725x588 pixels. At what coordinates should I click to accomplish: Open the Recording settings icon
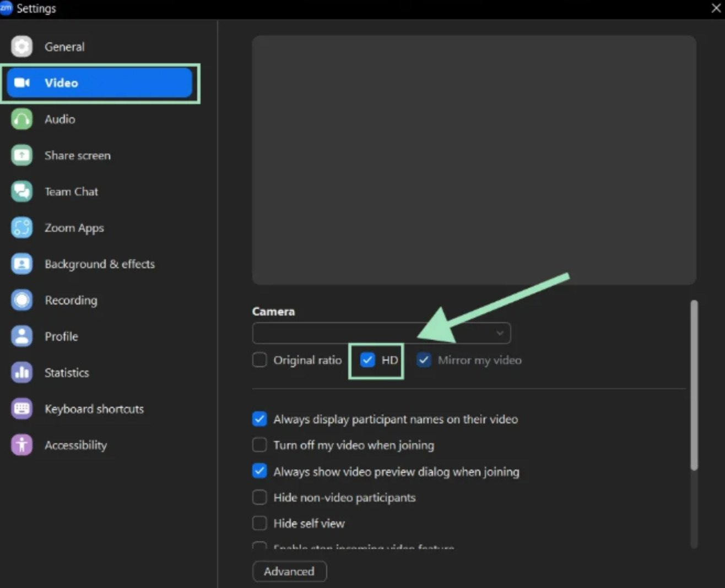click(21, 300)
